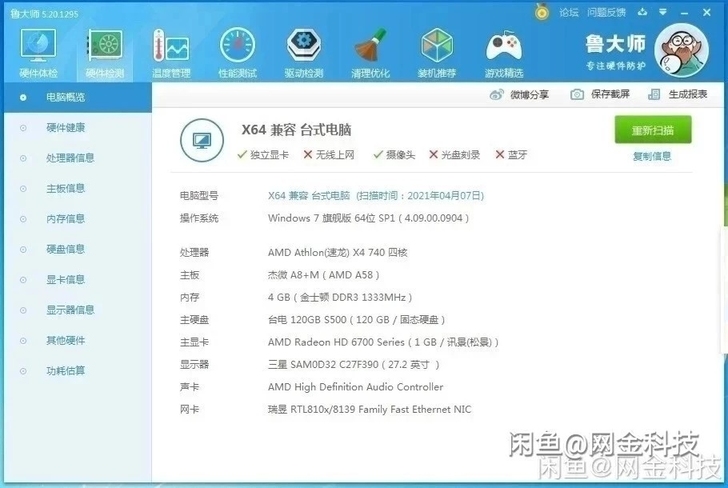Click 4 GB 金士顿 DDR3 memory value
Image resolution: width=728 pixels, height=488 pixels.
[340, 297]
